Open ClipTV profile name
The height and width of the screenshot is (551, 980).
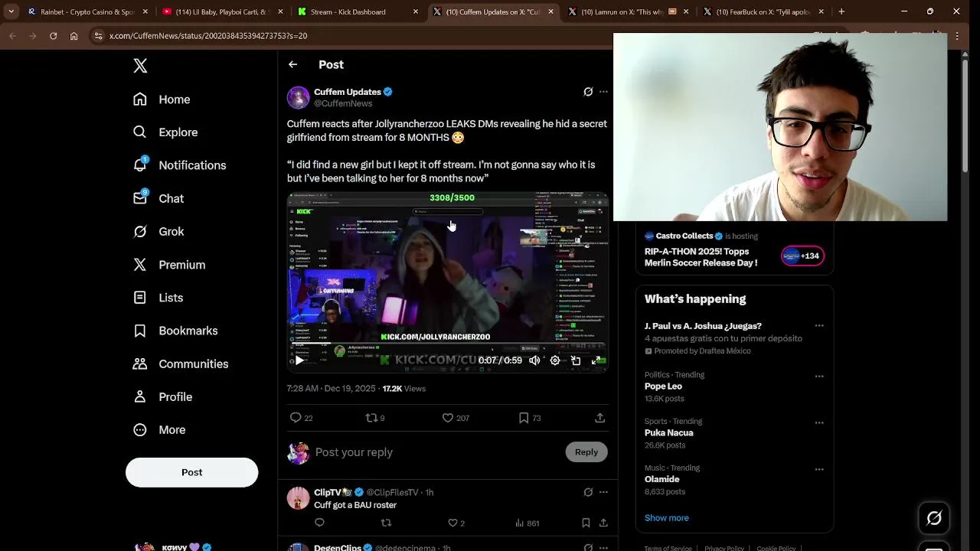(333, 492)
